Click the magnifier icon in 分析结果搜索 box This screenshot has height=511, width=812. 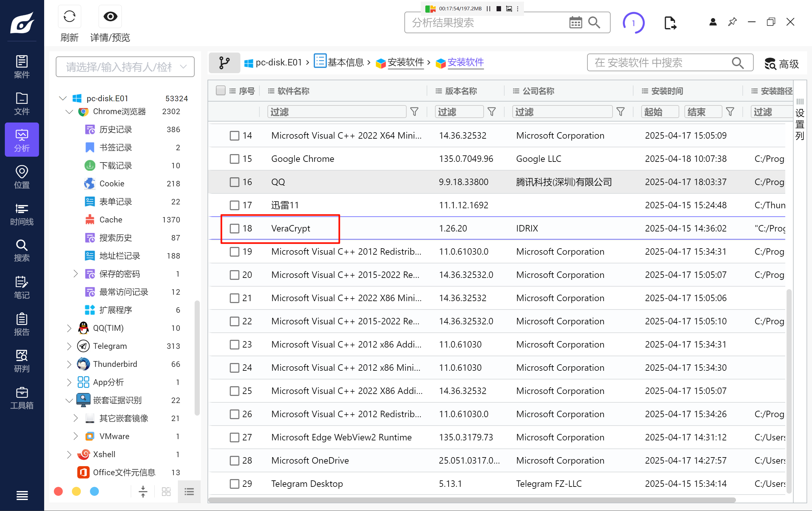[x=594, y=23]
